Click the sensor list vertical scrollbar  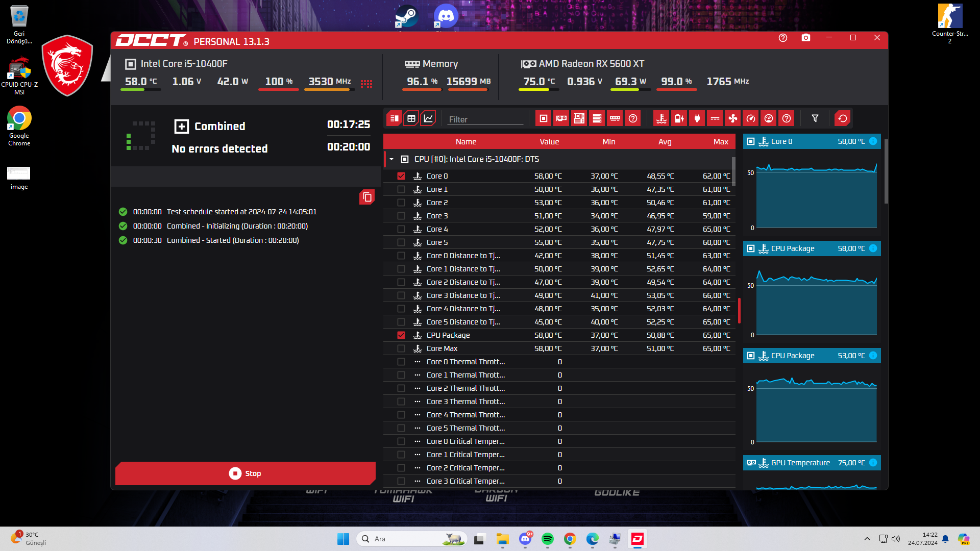734,171
